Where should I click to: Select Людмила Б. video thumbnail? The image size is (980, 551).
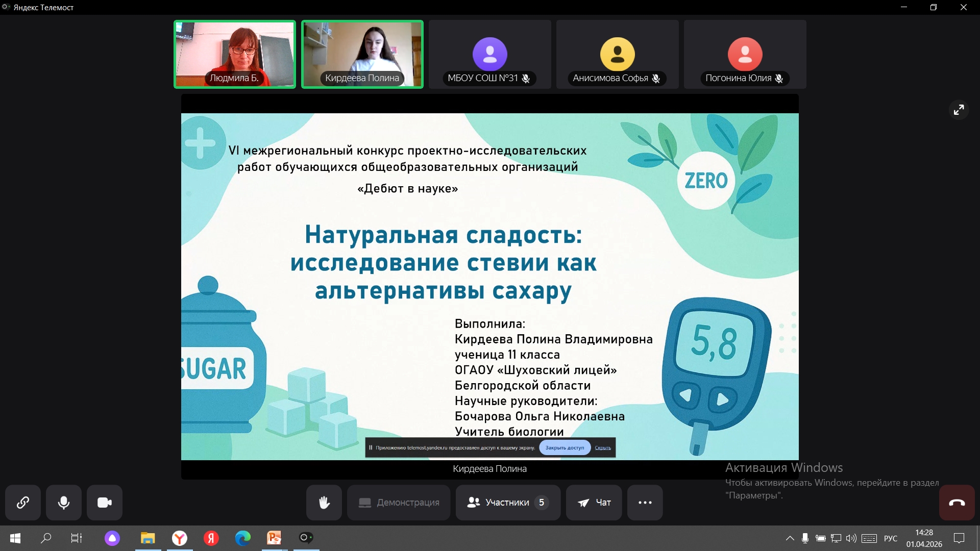tap(235, 54)
